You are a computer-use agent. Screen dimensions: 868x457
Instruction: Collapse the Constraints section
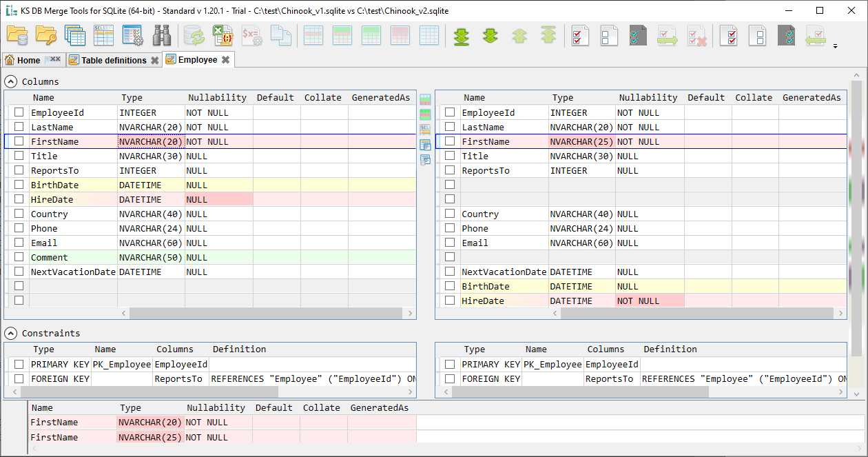[x=11, y=333]
